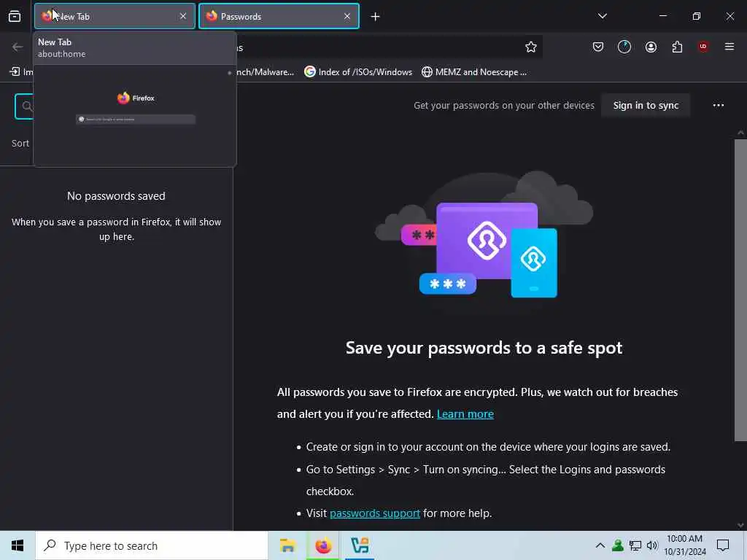This screenshot has width=747, height=560.
Task: Open the VirtualBox-style app taskbar icon
Action: (360, 545)
